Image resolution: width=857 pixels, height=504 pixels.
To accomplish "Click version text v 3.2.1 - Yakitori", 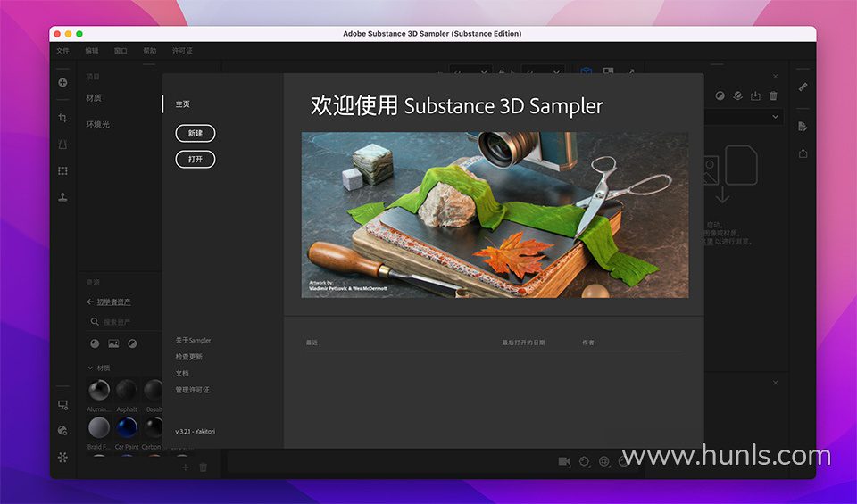I will tap(196, 432).
